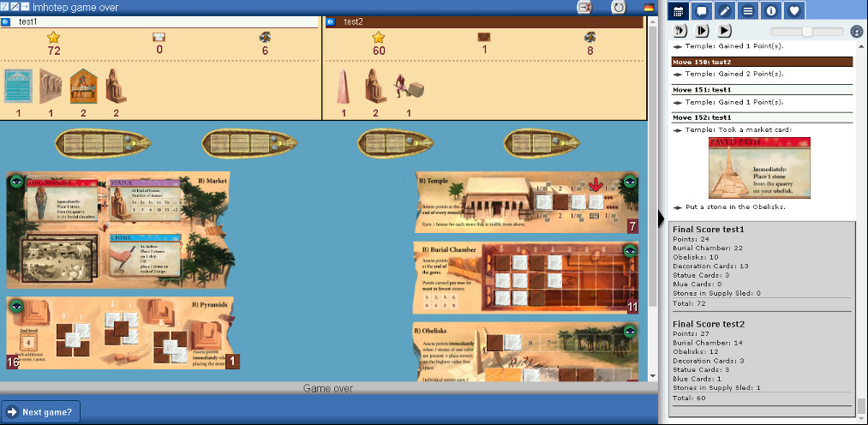
Task: Click the play replay button
Action: pos(724,31)
